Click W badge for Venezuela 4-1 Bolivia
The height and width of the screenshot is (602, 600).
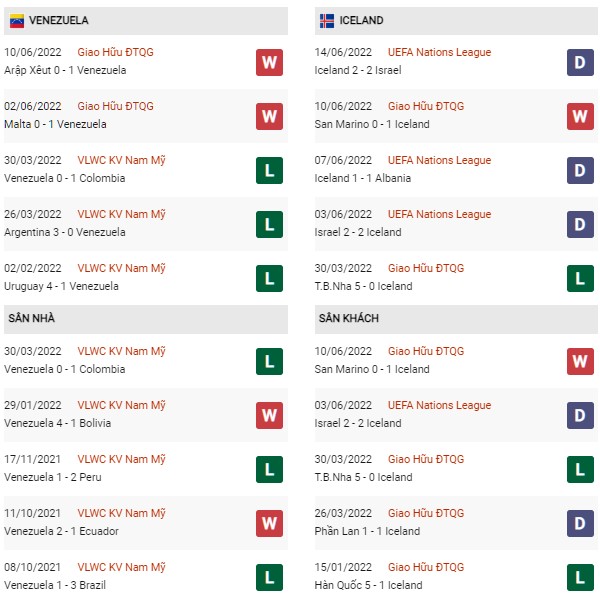click(x=269, y=415)
